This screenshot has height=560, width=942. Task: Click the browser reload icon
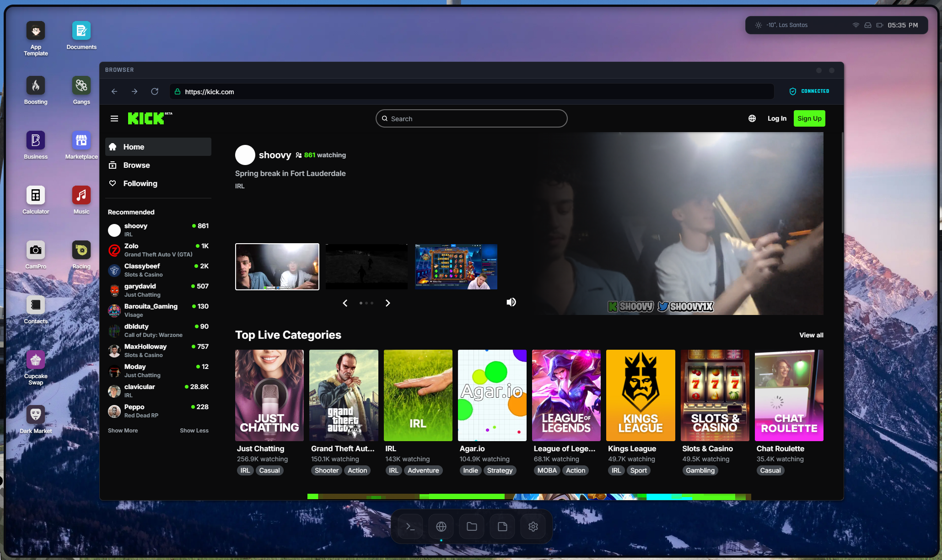[x=155, y=92]
